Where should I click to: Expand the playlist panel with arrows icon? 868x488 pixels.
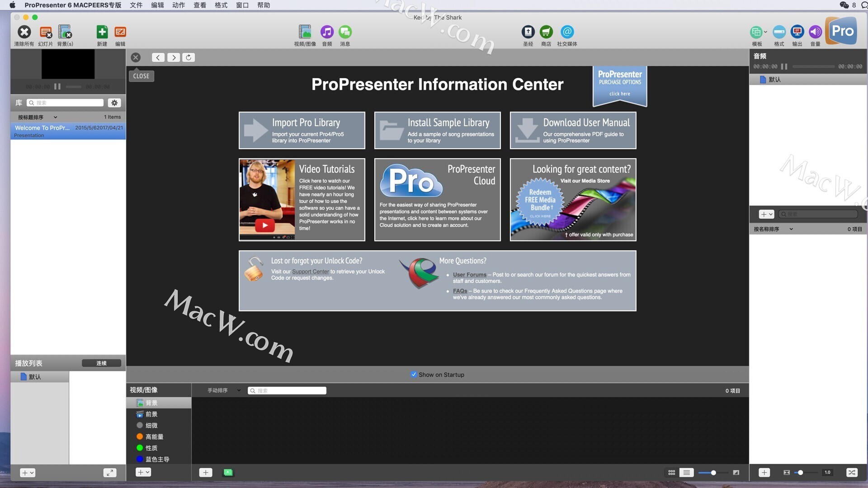[x=109, y=473]
